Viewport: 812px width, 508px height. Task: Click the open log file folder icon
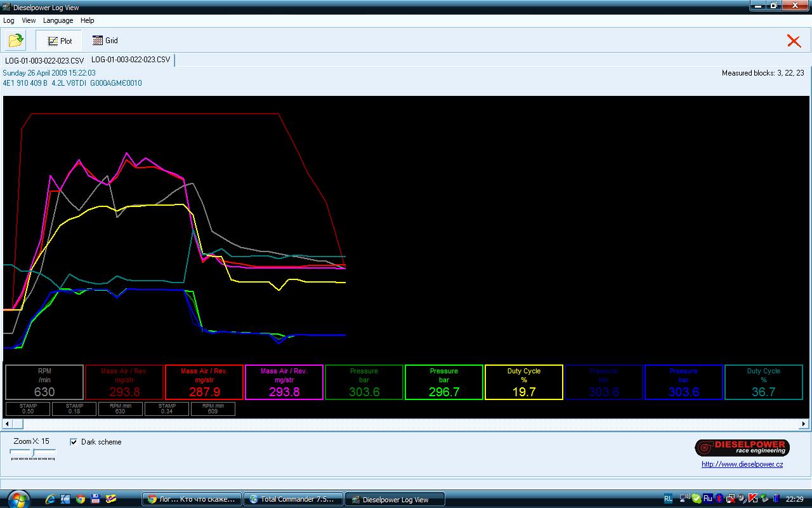pos(16,41)
